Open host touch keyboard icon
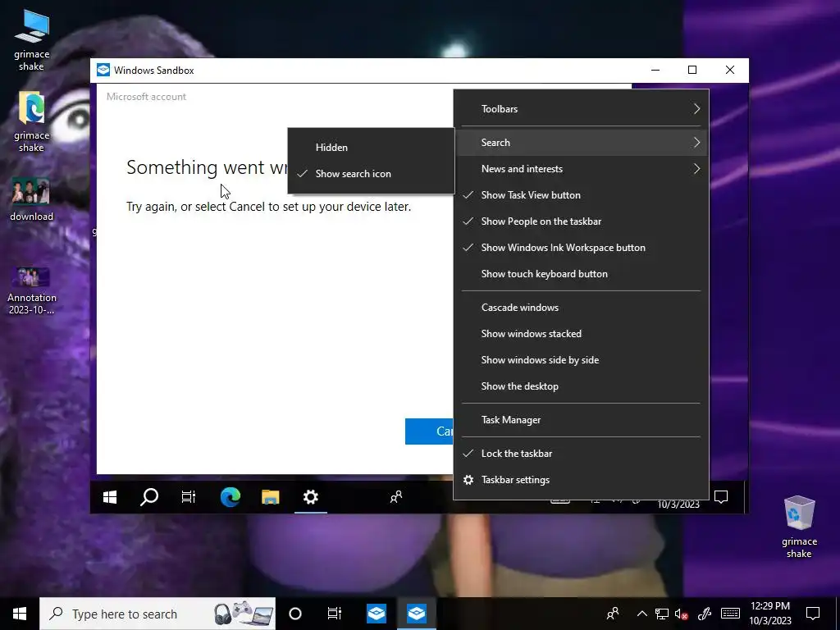 [730, 614]
